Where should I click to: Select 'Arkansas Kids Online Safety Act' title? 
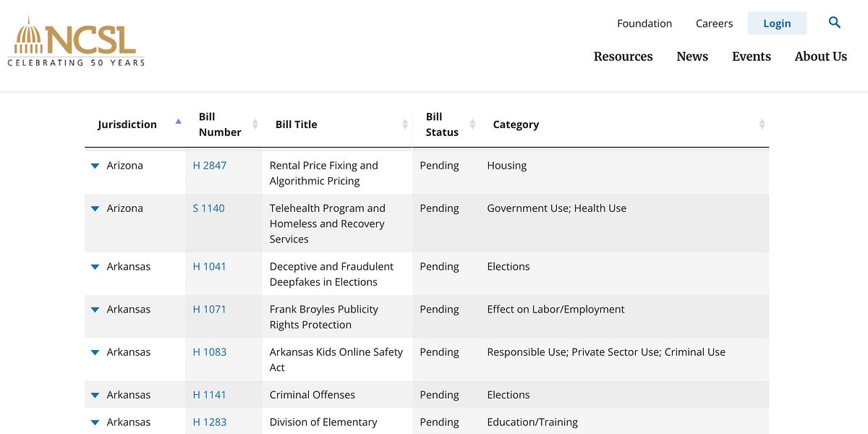[336, 359]
